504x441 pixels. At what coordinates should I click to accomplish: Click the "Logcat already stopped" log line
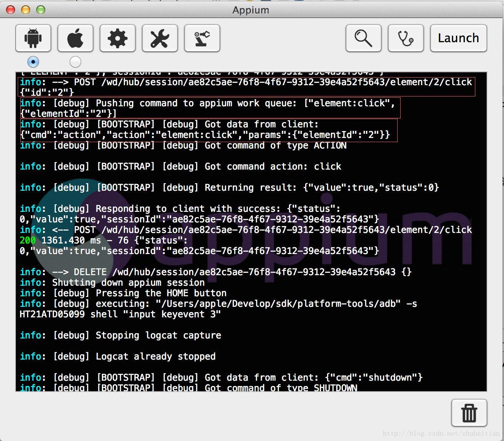click(x=118, y=357)
